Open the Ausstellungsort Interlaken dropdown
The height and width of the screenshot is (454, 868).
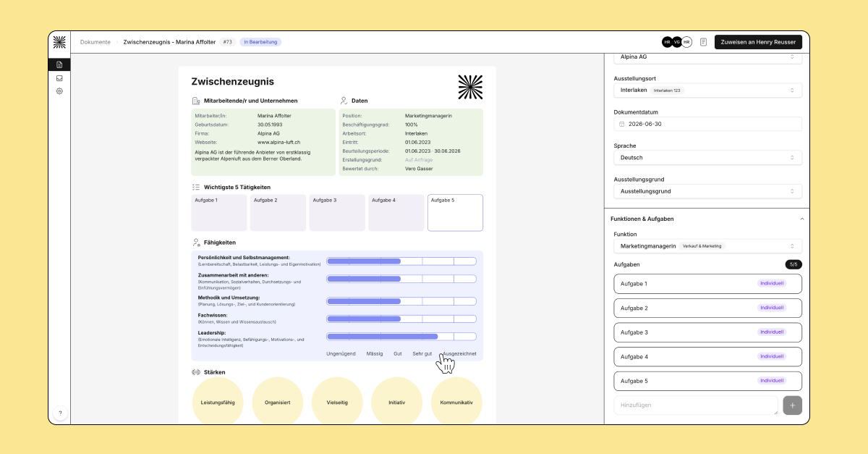coord(707,91)
